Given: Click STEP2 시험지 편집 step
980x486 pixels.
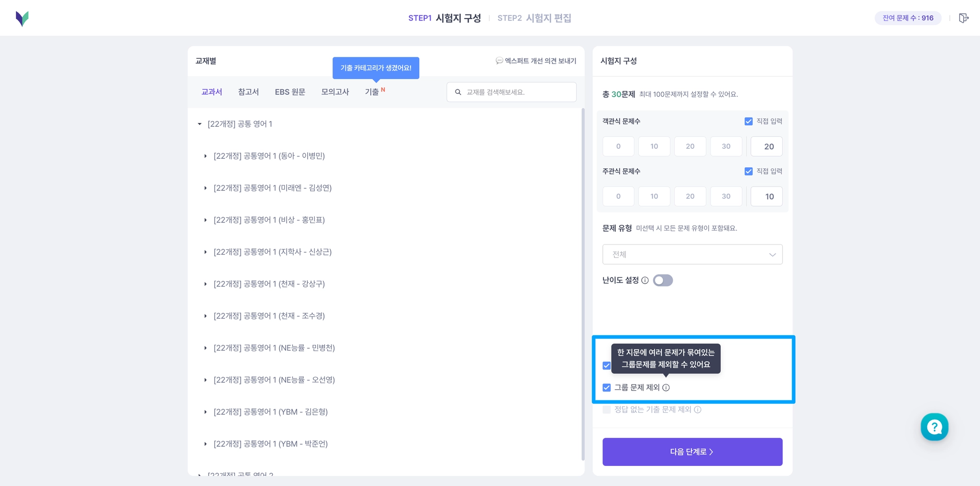Looking at the screenshot, I should [x=534, y=18].
